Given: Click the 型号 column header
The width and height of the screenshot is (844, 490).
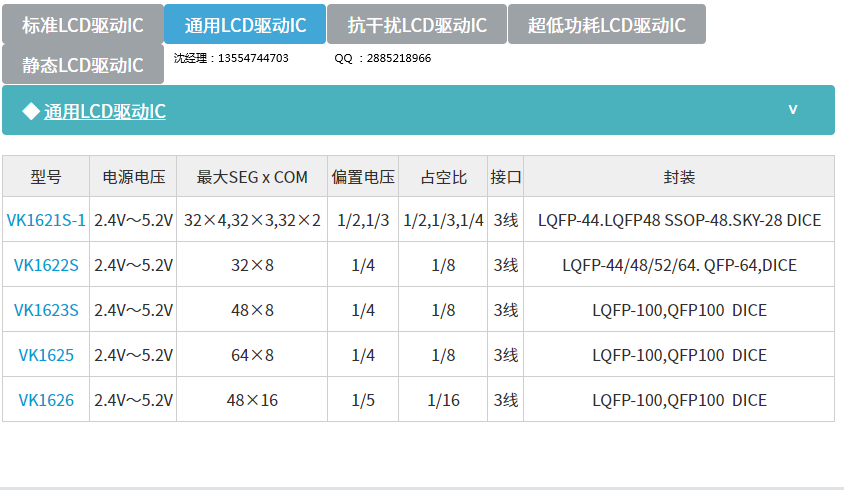Looking at the screenshot, I should (x=46, y=177).
